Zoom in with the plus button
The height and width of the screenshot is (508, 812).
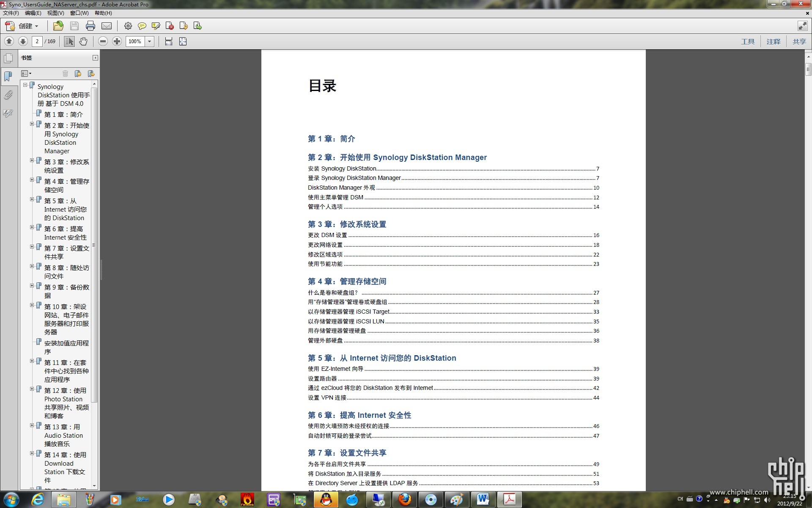click(117, 41)
